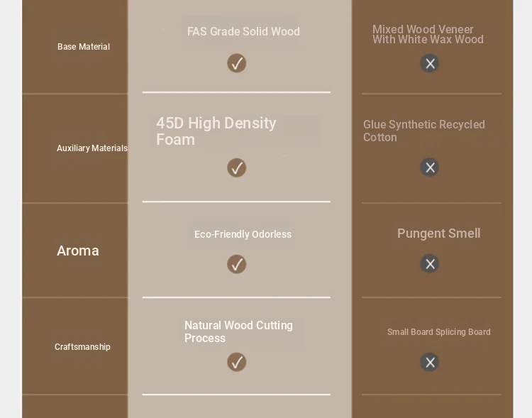Click the Craftsmanship row label
This screenshot has width=532, height=418.
[x=82, y=347]
